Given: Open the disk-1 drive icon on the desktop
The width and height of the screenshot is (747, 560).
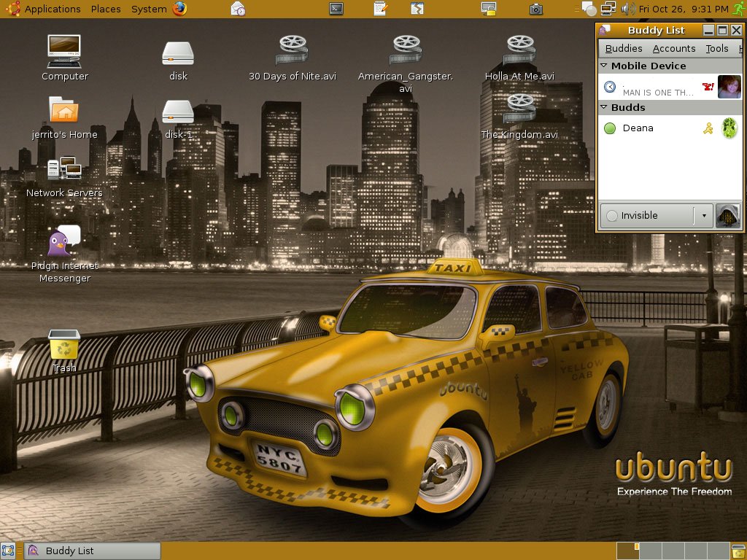Looking at the screenshot, I should pyautogui.click(x=178, y=119).
